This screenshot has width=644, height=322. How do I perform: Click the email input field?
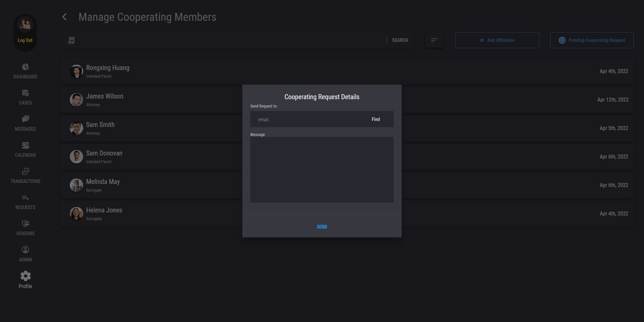click(309, 119)
